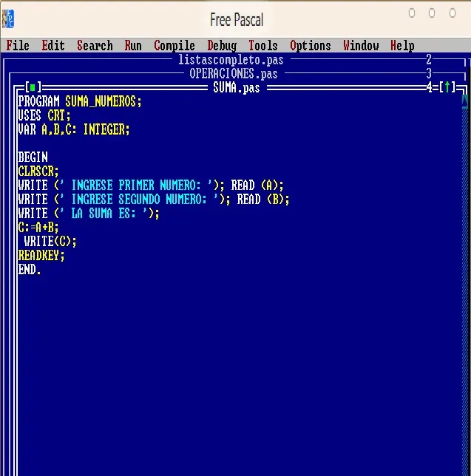The height and width of the screenshot is (476, 471).
Task: Open the Debug menu
Action: [222, 46]
